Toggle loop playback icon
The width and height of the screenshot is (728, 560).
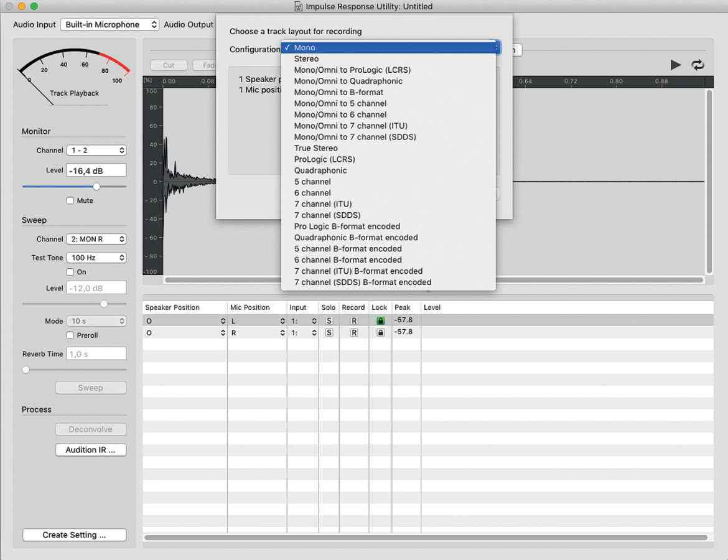point(698,65)
